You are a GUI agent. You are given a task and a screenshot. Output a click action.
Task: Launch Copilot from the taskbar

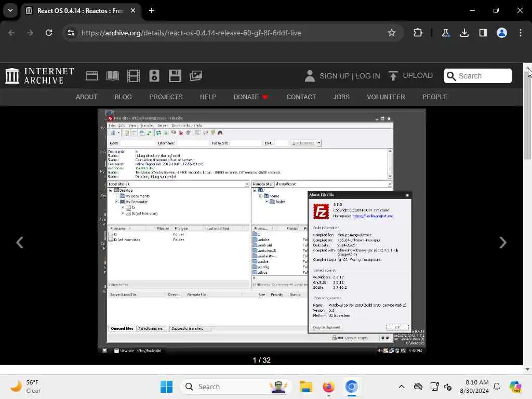click(x=515, y=387)
